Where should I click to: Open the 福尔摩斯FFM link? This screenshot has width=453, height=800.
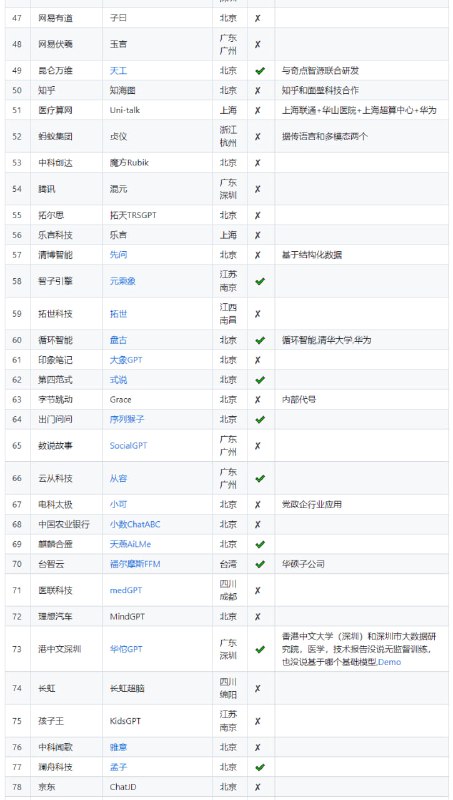pos(135,564)
